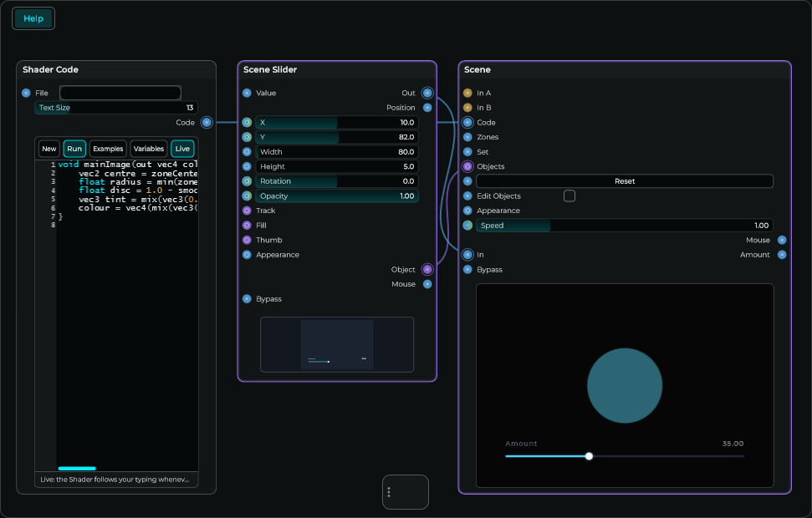Click the Zones port on Scene node
The image size is (812, 518).
click(467, 137)
